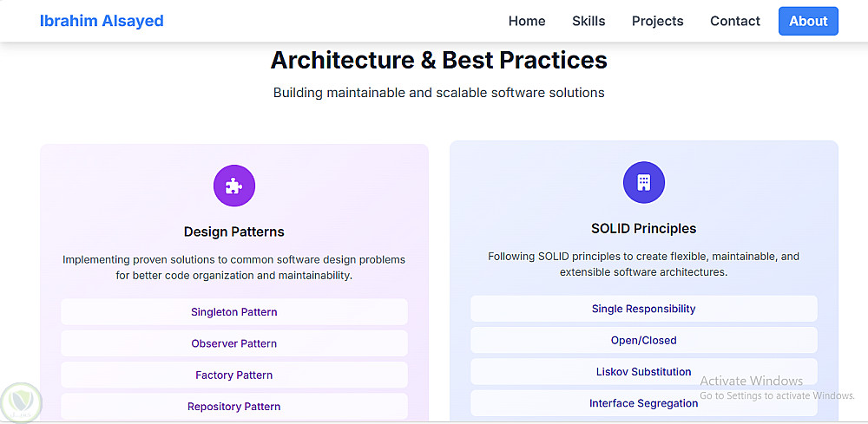The width and height of the screenshot is (868, 424).
Task: Click the Ibrahim Alsayed site logo
Action: pos(102,21)
